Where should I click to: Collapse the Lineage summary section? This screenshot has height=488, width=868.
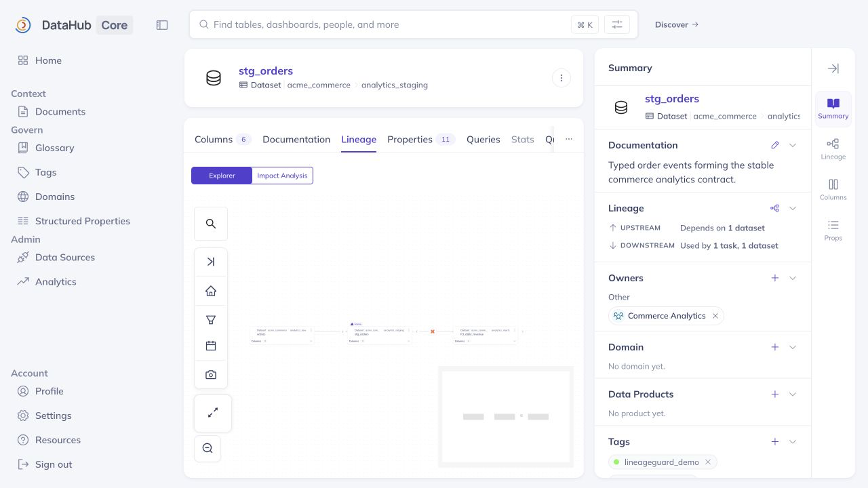[x=793, y=208]
